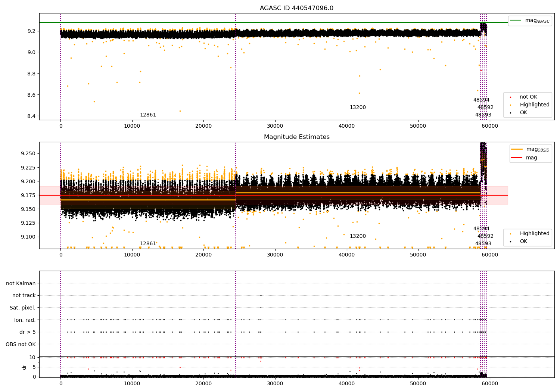Click the 12861 annotation in top plot
This screenshot has height=392, width=560.
tap(148, 115)
